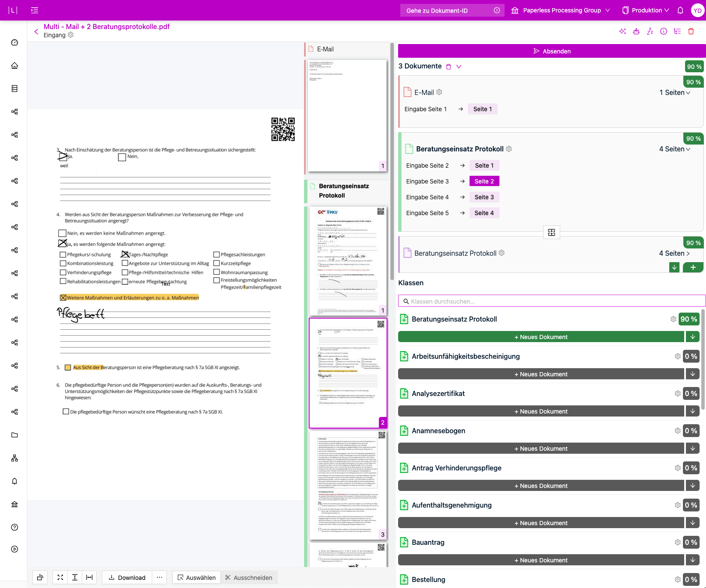Open the Paperless Processing Group dropdown

tap(561, 10)
